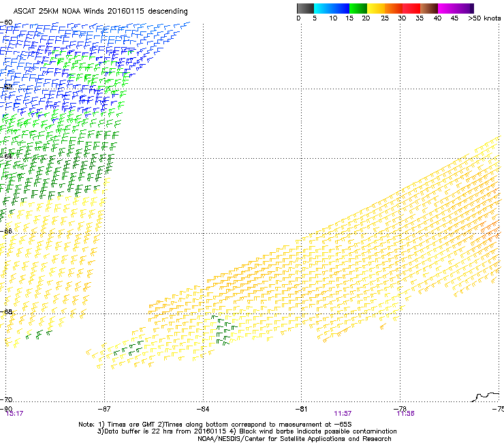Screen dimensions: 504x443
Task: Click the ">50 knots" legend label
Action: point(484,18)
